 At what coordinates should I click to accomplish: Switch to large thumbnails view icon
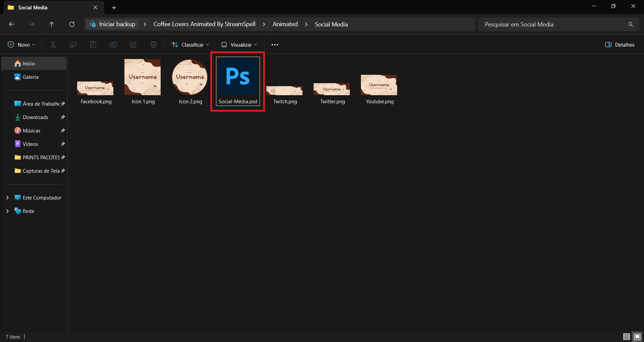click(x=637, y=337)
